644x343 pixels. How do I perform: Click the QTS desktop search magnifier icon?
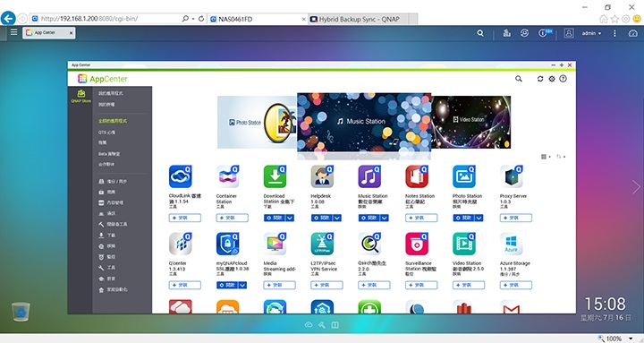[x=480, y=33]
